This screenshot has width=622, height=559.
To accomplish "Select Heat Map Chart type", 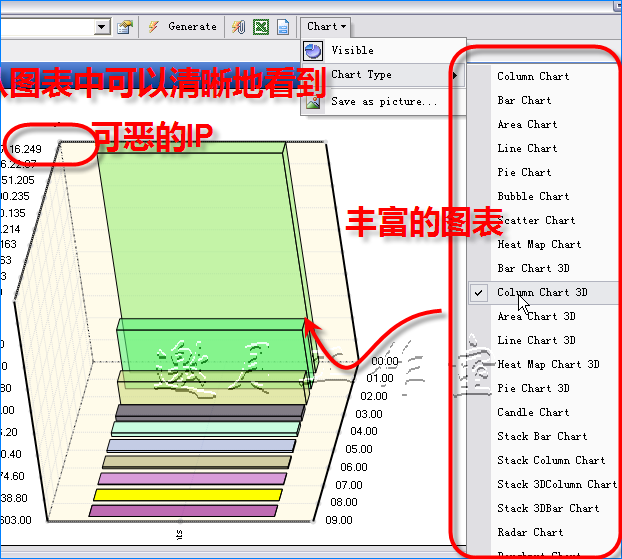I will (539, 244).
